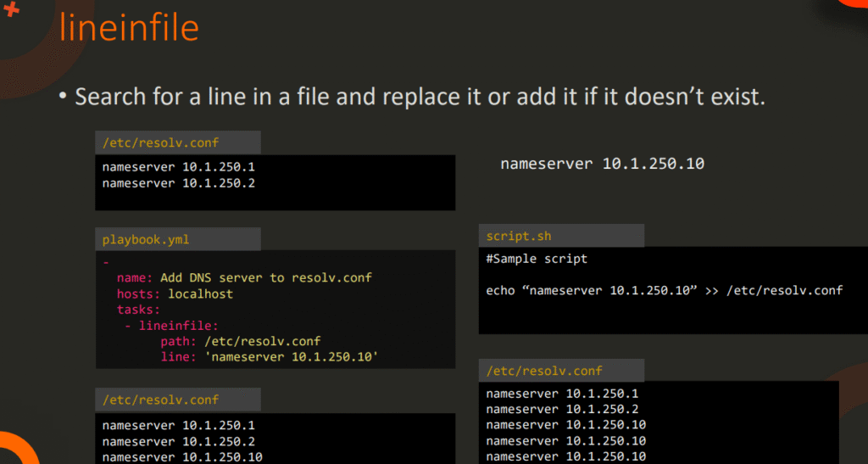868x464 pixels.
Task: Click the "line: 'nameserver 10.1.250.10'" playbook entry
Action: (268, 357)
